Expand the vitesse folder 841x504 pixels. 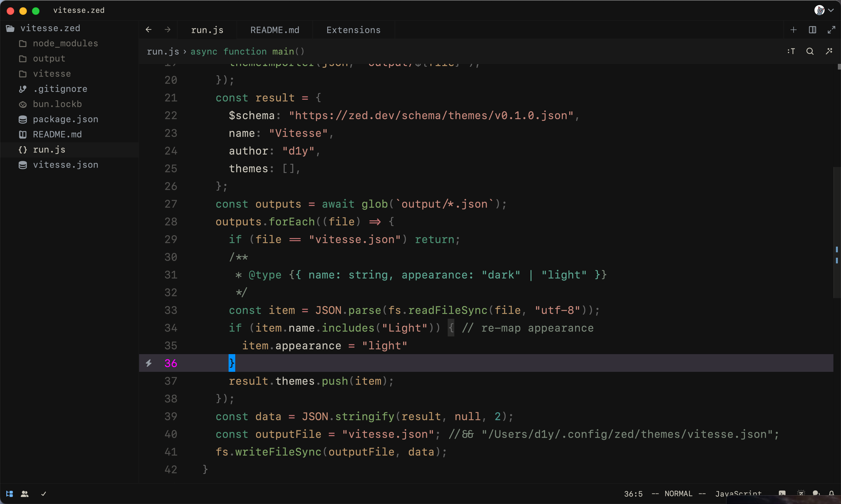70,73
